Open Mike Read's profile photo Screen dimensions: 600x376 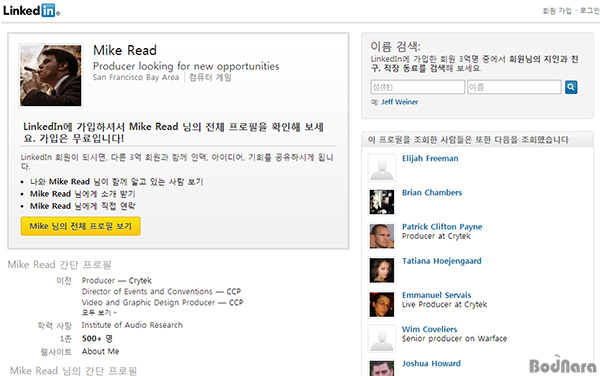[51, 75]
